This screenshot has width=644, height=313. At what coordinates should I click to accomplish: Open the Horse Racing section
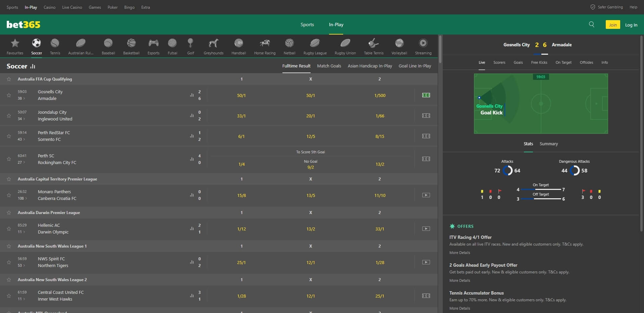pos(264,46)
